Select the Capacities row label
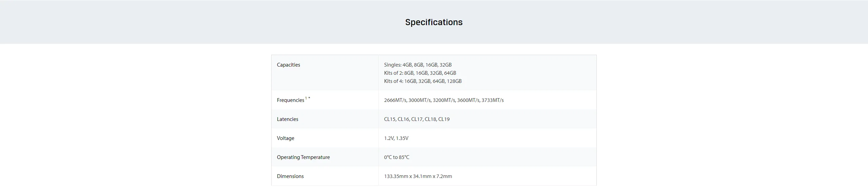Image resolution: width=868 pixels, height=196 pixels. 288,65
